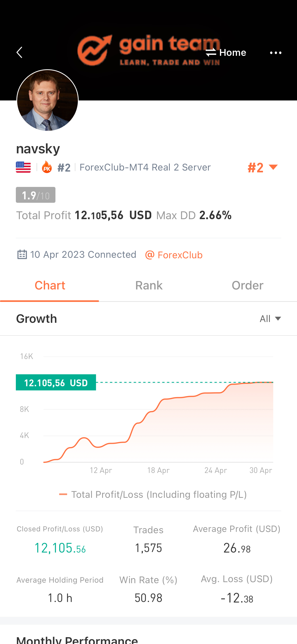Tap the 1.9/10 rating badge

point(36,195)
